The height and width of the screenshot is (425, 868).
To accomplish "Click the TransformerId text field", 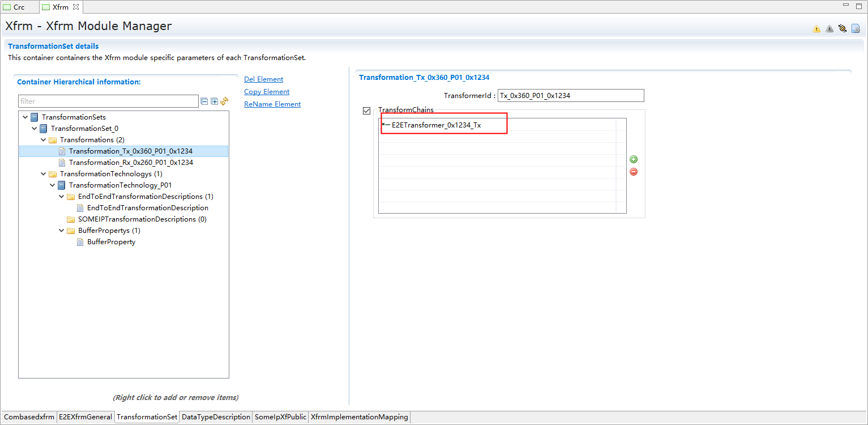I will click(570, 96).
